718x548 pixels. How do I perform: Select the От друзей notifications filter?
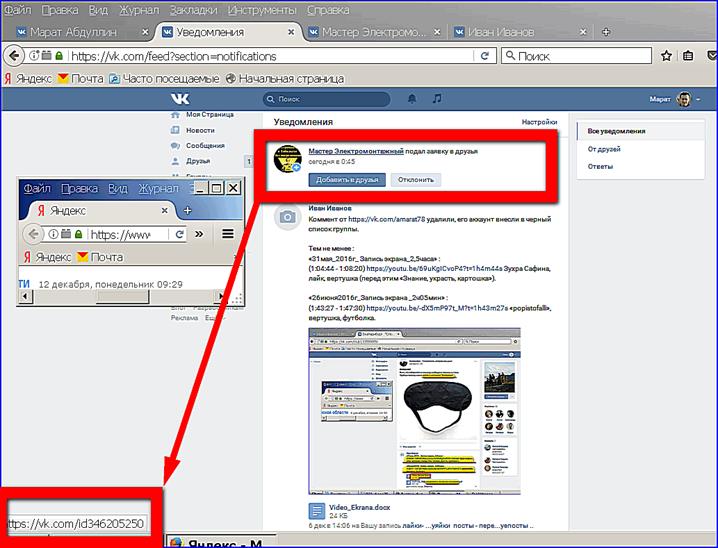602,148
